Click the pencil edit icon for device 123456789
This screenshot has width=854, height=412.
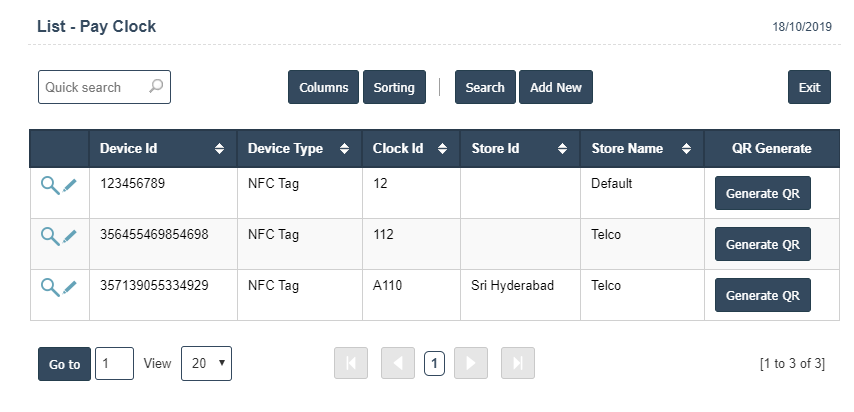(x=69, y=185)
